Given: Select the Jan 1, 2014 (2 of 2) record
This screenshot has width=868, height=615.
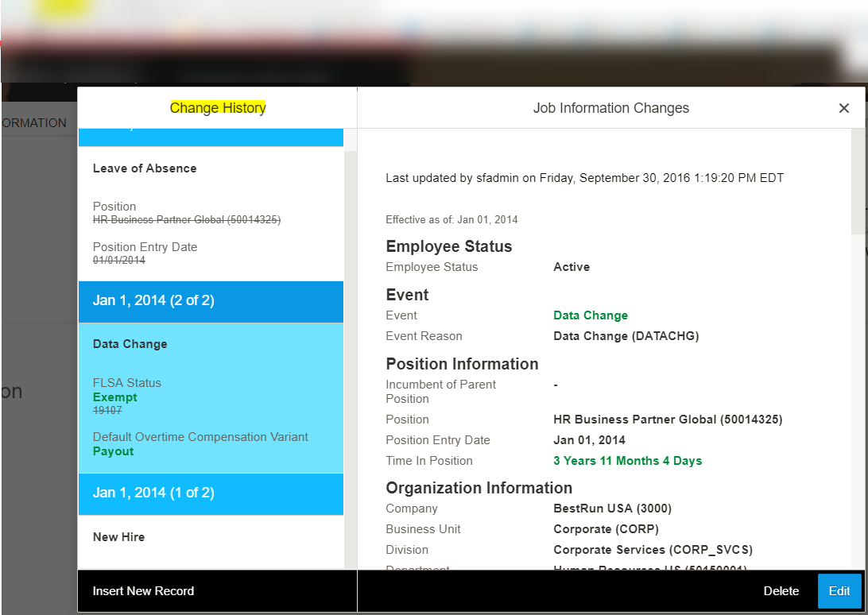Looking at the screenshot, I should coord(211,300).
